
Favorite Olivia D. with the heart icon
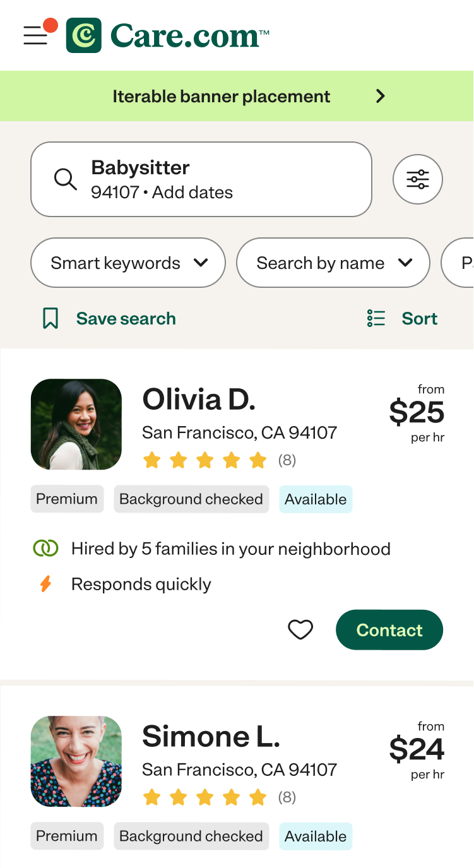[x=300, y=629]
